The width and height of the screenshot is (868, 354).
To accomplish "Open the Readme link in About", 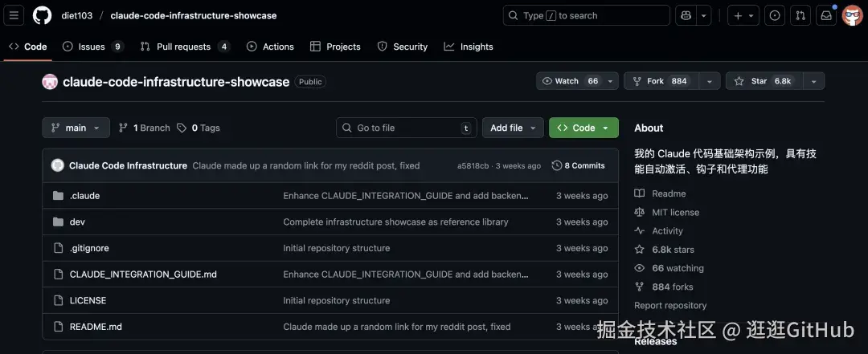I will pos(660,193).
